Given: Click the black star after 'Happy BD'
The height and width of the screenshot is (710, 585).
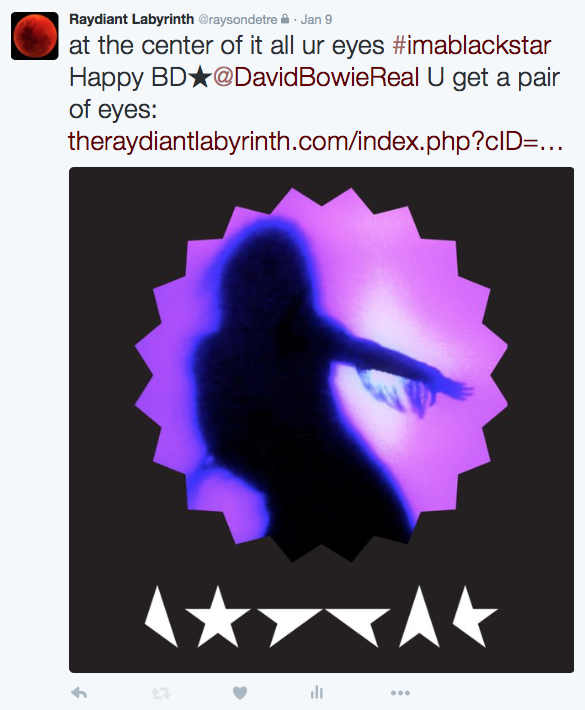Looking at the screenshot, I should (x=199, y=77).
